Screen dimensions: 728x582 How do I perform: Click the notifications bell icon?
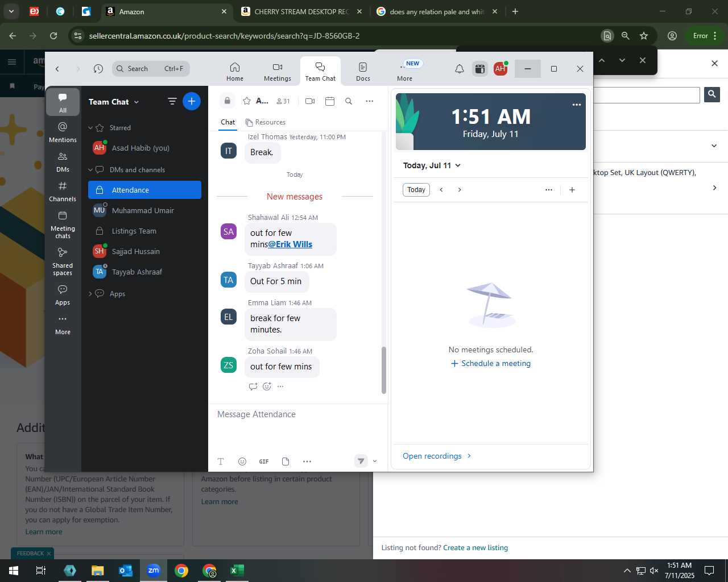(x=459, y=69)
